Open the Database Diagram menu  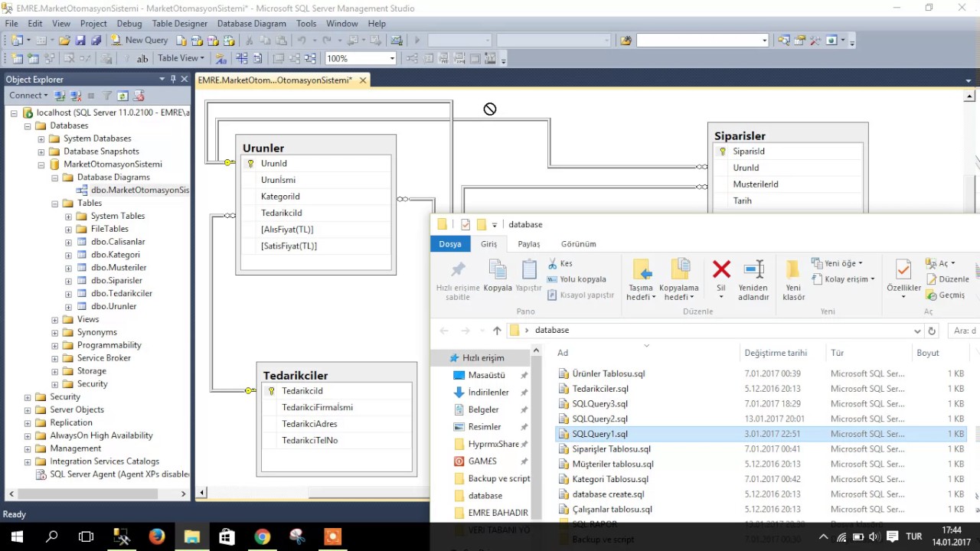point(251,24)
